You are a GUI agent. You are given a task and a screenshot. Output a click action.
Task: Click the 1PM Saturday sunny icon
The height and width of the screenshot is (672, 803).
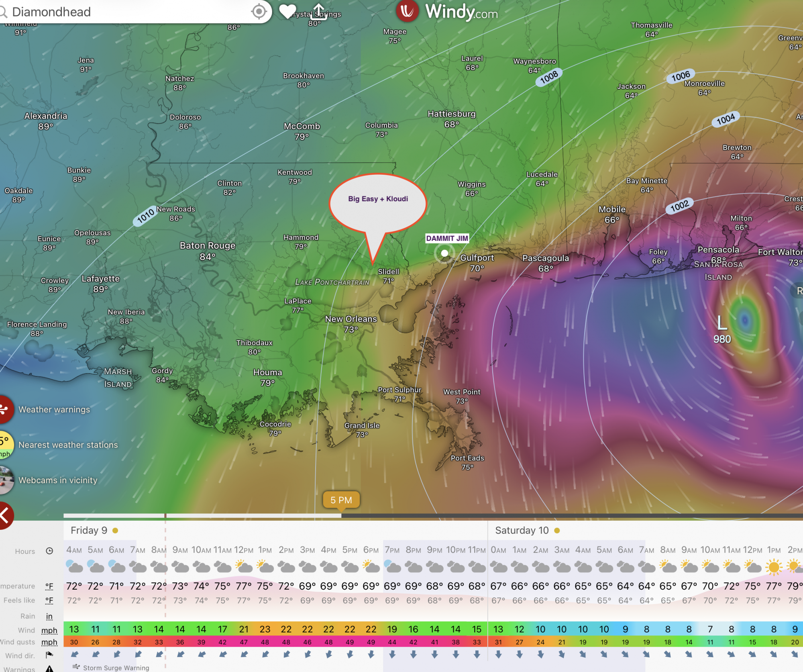[774, 567]
